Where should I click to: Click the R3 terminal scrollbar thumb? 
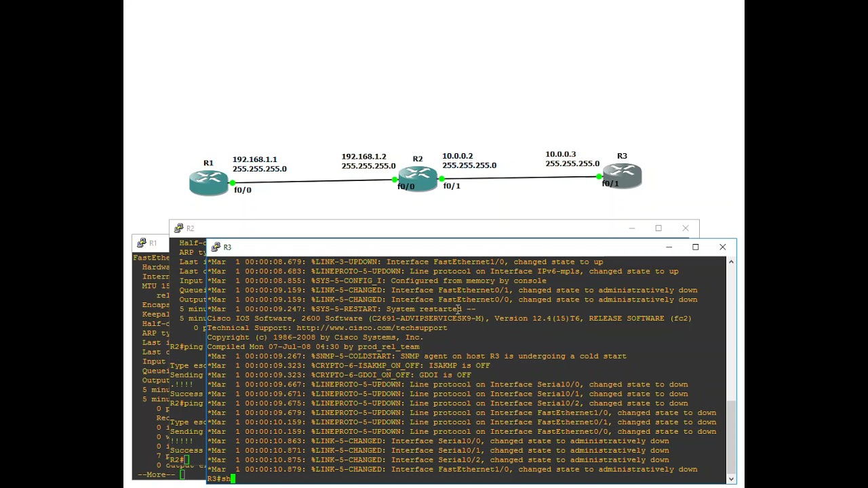coord(731,436)
